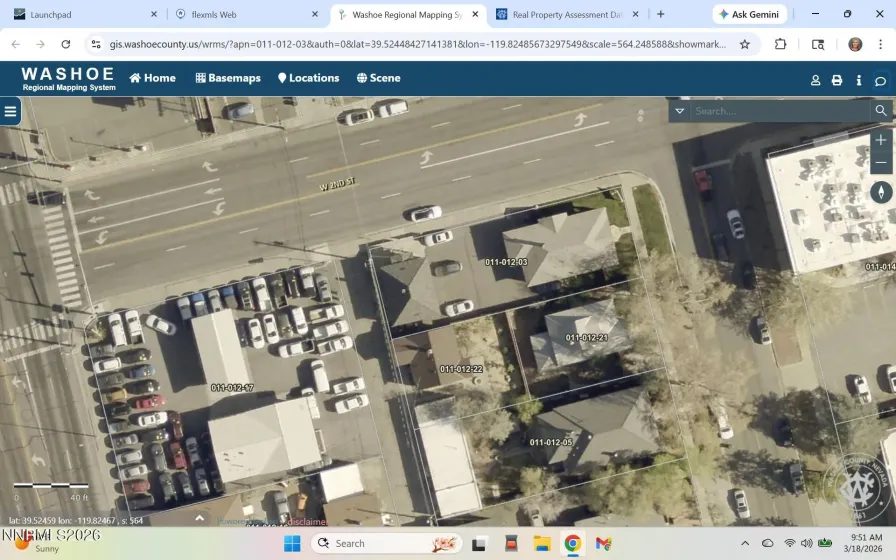896x560 pixels.
Task: Open the disclaimer link
Action: click(x=307, y=521)
